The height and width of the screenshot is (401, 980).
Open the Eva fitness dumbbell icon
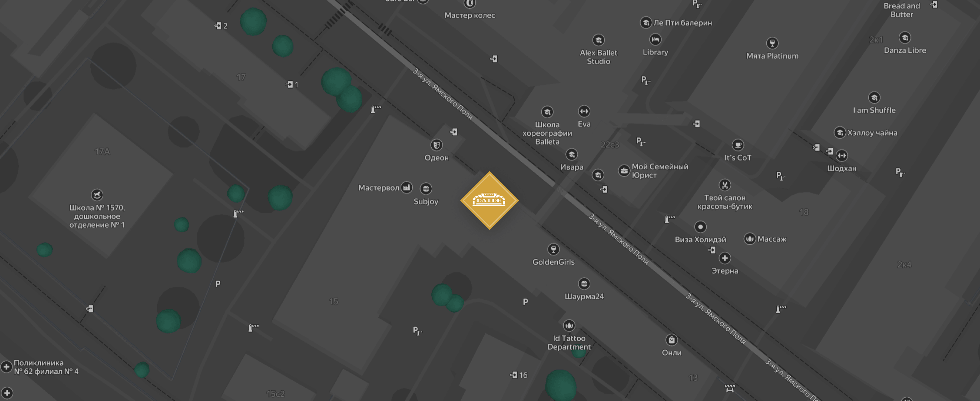pos(584,111)
